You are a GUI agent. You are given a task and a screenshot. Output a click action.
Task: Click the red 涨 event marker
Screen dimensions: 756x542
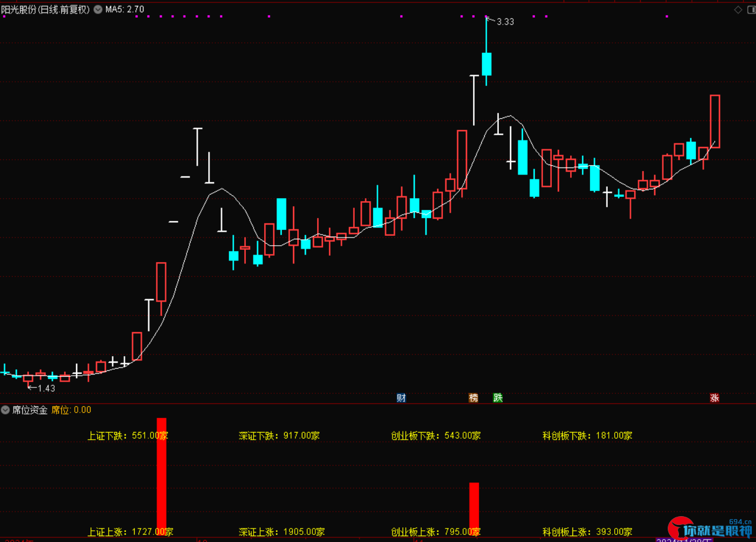[715, 398]
